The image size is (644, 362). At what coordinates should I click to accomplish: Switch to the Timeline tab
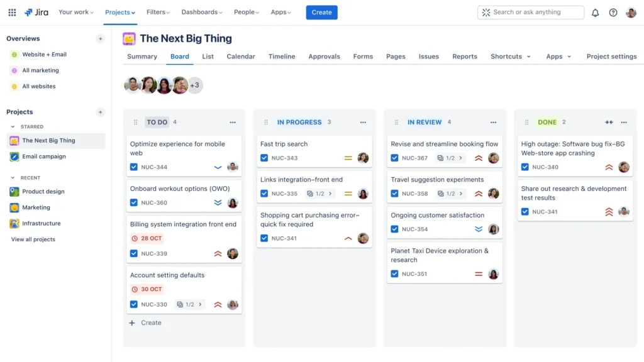(x=281, y=57)
